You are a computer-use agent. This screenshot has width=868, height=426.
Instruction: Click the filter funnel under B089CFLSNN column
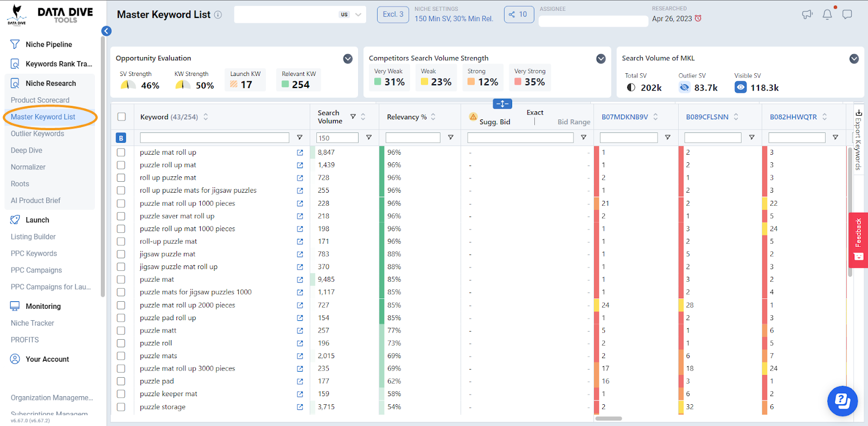(752, 138)
